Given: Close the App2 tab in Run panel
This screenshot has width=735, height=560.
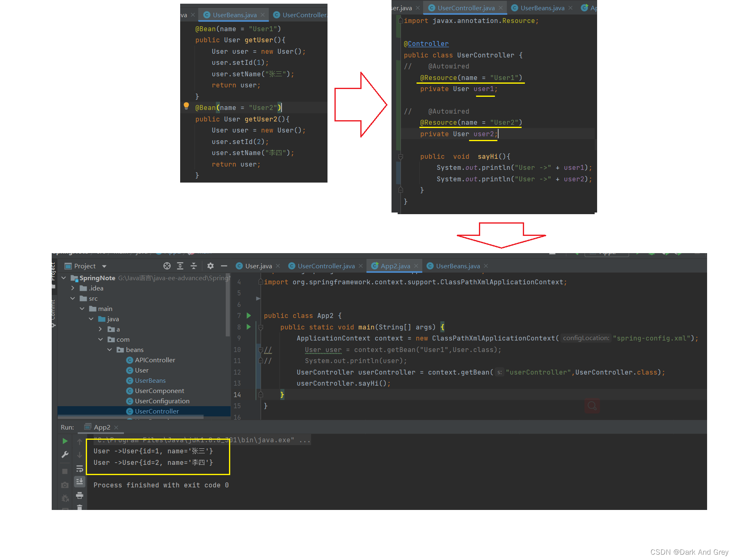Looking at the screenshot, I should (116, 427).
